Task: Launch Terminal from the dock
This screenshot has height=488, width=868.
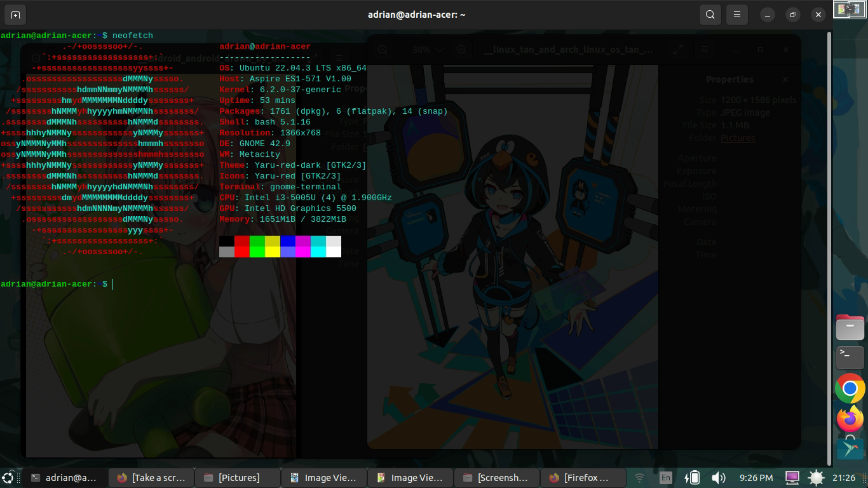Action: (x=850, y=358)
